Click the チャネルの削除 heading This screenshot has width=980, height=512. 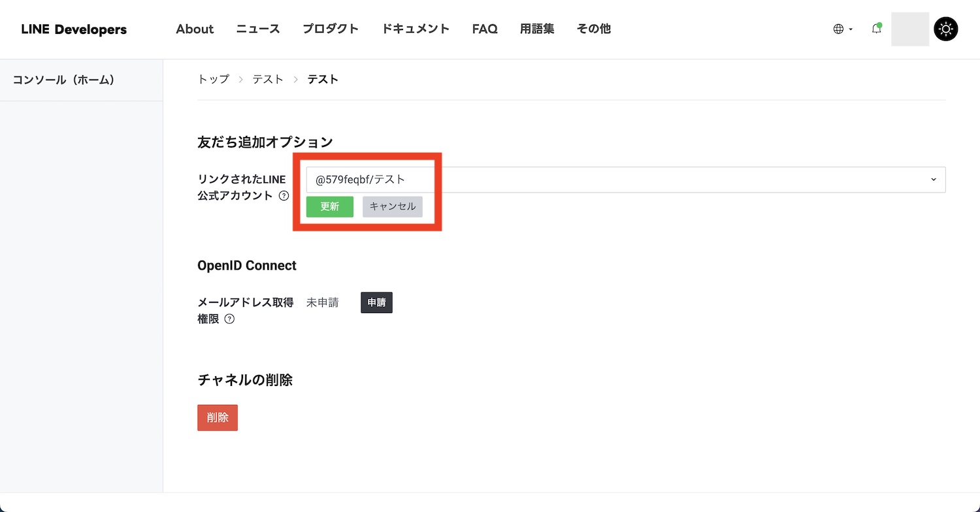pos(245,380)
